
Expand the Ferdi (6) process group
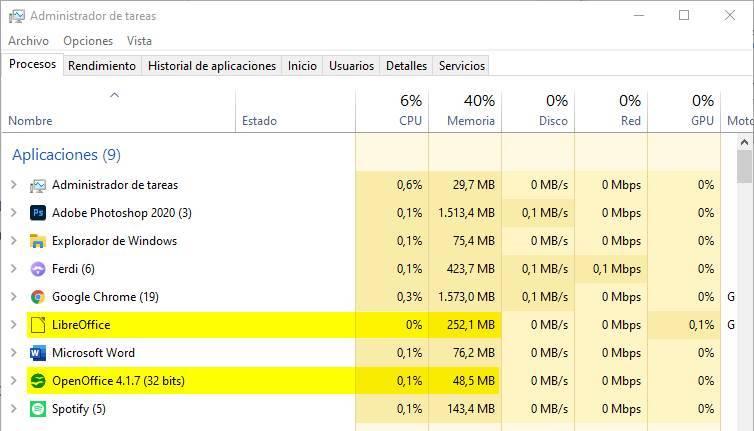[13, 269]
